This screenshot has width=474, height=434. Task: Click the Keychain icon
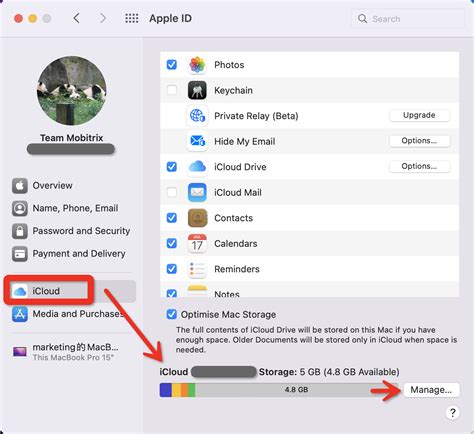tap(197, 90)
